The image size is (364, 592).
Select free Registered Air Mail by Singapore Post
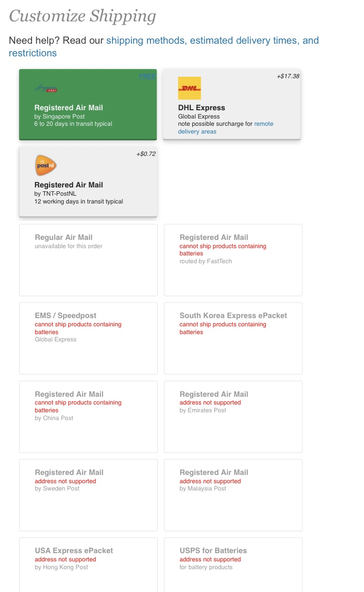tap(88, 115)
